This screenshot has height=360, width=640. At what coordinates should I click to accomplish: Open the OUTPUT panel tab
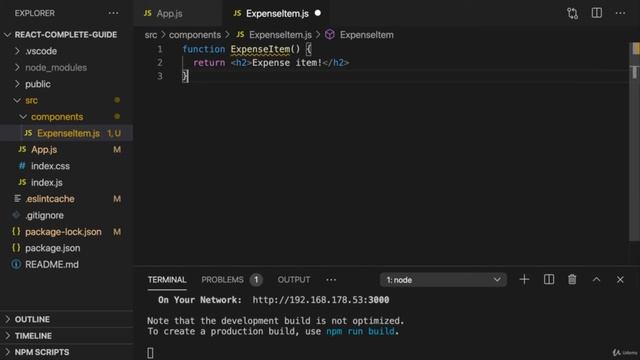point(293,280)
